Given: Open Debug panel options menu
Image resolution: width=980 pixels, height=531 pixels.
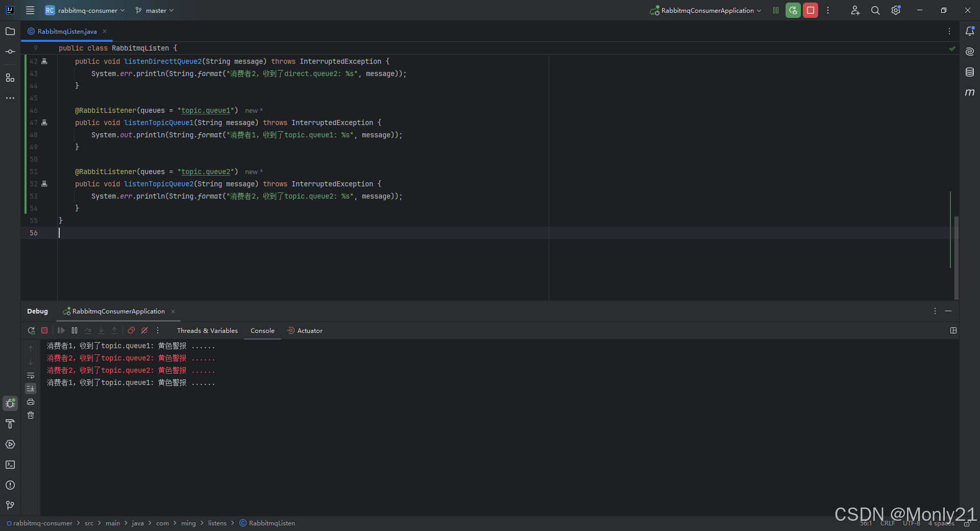Looking at the screenshot, I should (x=935, y=311).
